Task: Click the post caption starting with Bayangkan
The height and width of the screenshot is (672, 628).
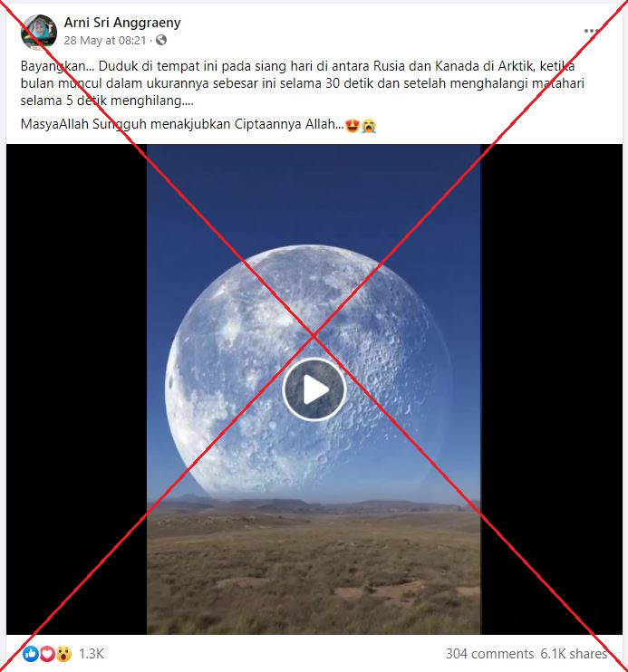Action: tap(303, 83)
